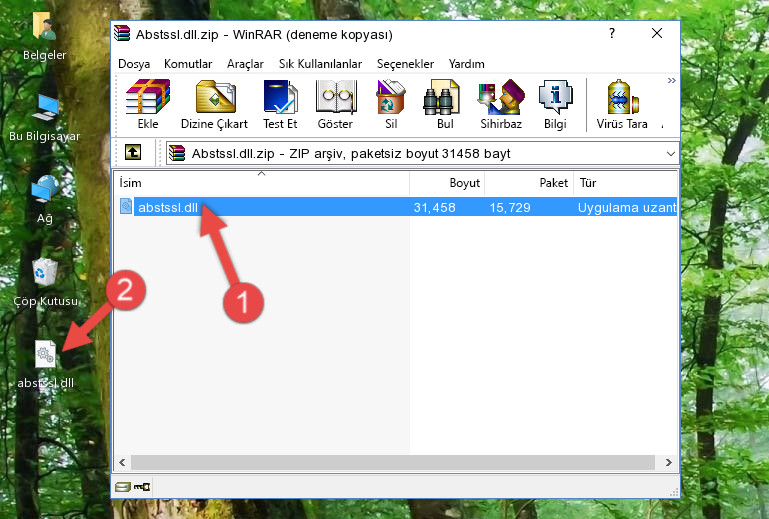769x519 pixels.
Task: Click the address bar archive path text
Action: (351, 154)
